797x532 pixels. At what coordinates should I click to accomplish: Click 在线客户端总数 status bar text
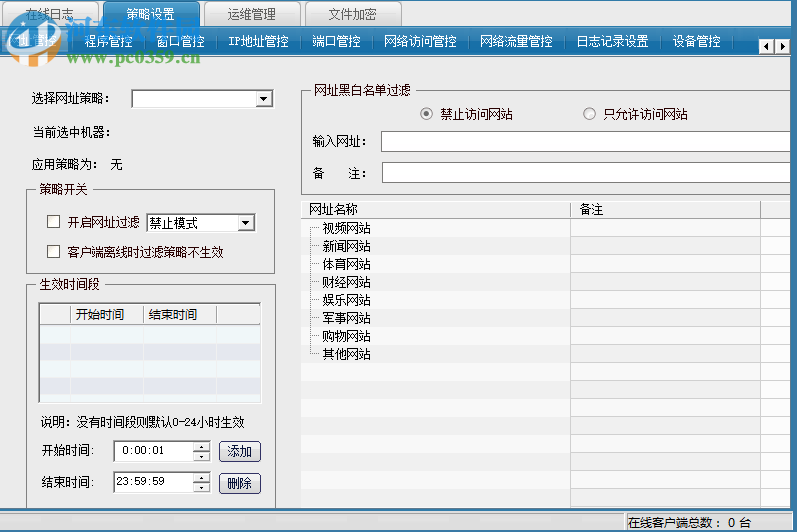689,522
